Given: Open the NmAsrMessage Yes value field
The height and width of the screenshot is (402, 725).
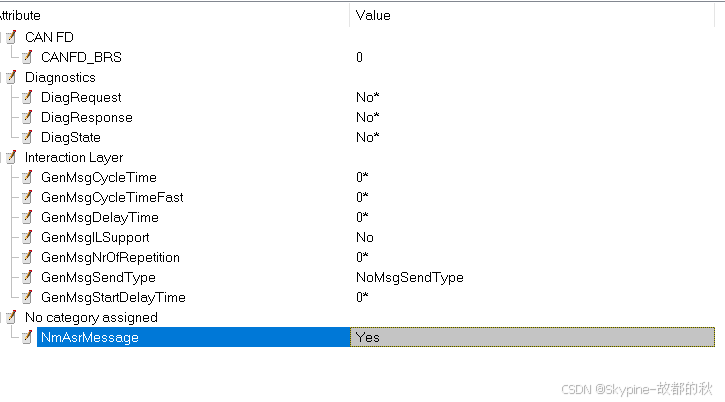Looking at the screenshot, I should pyautogui.click(x=532, y=337).
